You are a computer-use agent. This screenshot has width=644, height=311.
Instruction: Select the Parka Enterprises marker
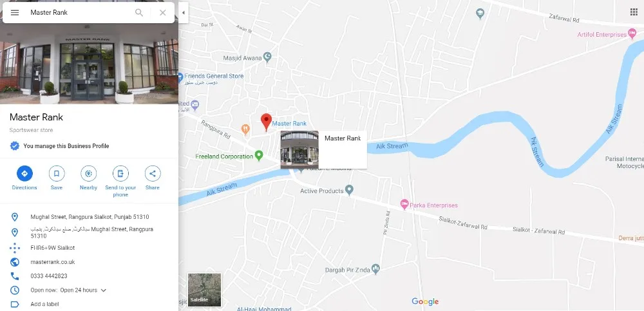[404, 204]
